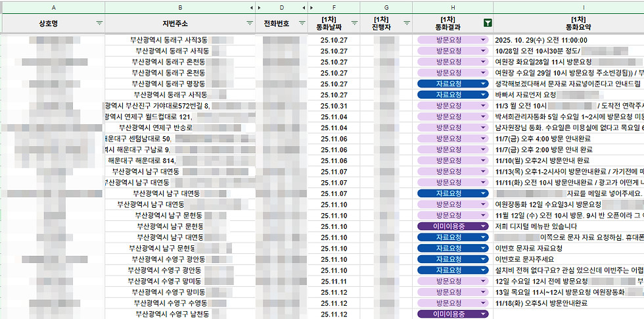This screenshot has height=319, width=644.
Task: Open the filter icon on 진행자 header
Action: [x=407, y=24]
